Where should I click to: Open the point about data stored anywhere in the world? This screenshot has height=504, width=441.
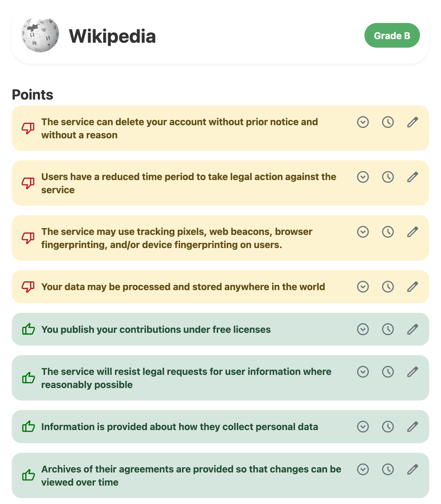tap(363, 286)
